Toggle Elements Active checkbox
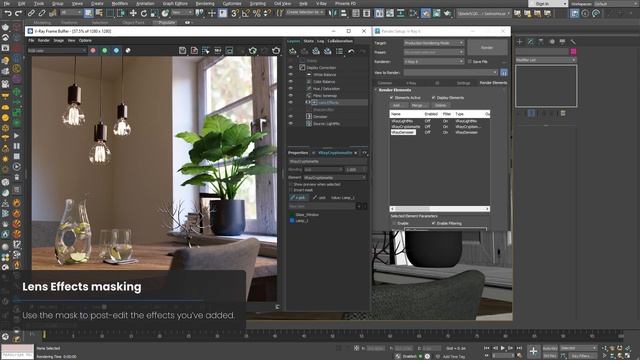The width and height of the screenshot is (640, 360). point(391,98)
